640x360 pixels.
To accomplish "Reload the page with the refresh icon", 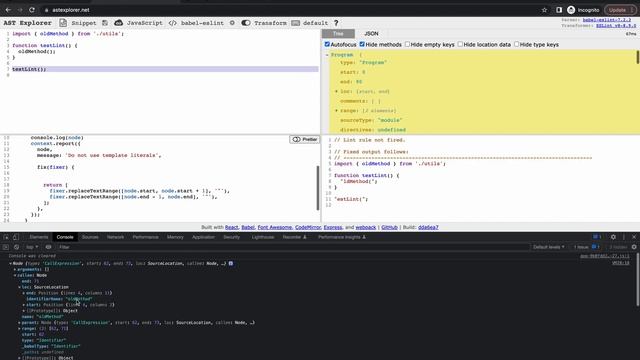I will pyautogui.click(x=32, y=10).
